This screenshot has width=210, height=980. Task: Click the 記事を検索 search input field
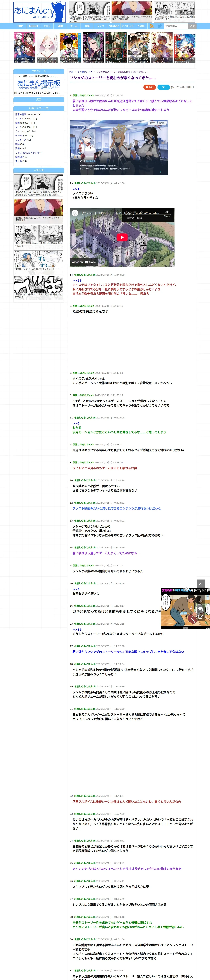[176, 26]
